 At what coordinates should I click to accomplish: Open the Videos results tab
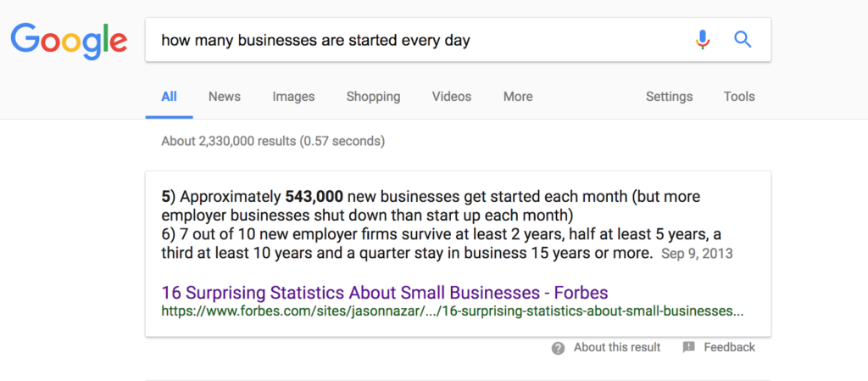[x=452, y=97]
